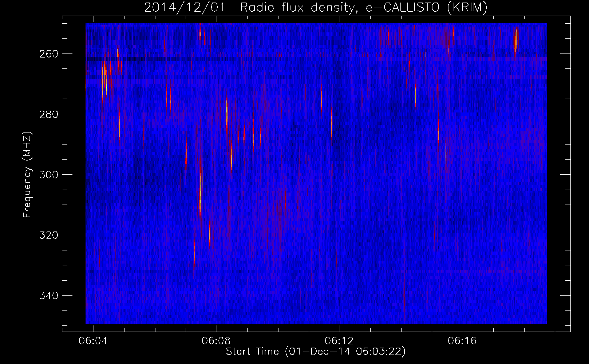Click the 280 frequency tick label
Screen dimensions: 589x364
48,114
